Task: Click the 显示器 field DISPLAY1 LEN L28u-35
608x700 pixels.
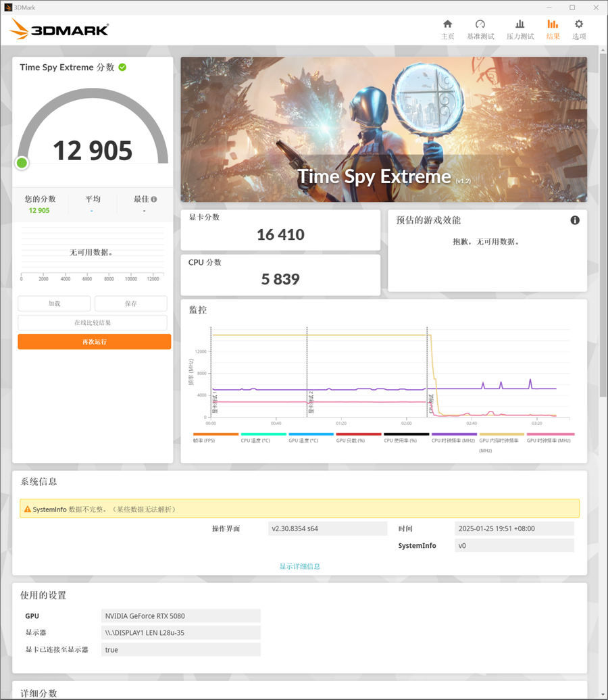Action: (181, 632)
